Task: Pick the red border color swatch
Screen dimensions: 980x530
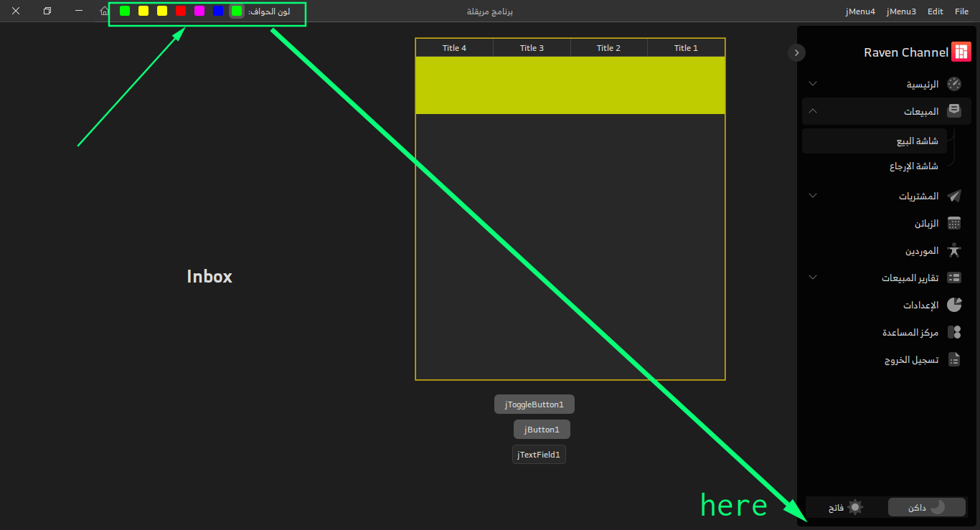Action: point(180,11)
